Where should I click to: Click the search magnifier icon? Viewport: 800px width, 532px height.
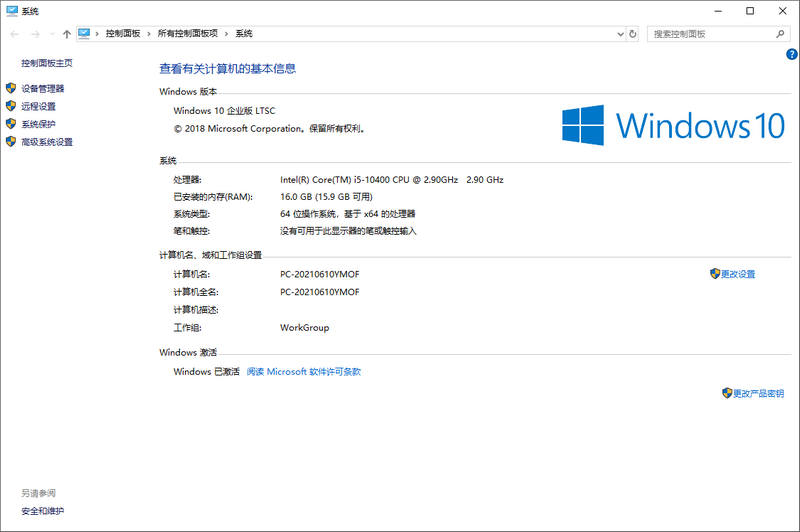[781, 34]
